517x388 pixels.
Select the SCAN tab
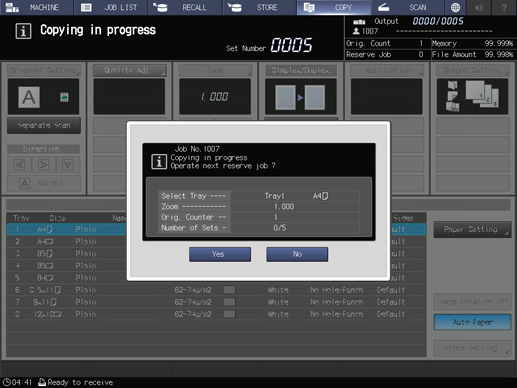pos(407,7)
